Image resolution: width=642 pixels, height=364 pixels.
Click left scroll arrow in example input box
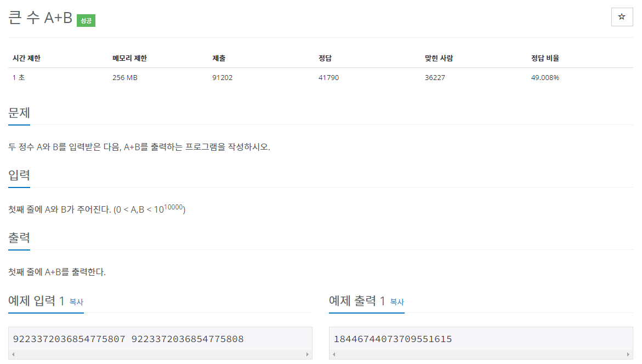tap(14, 354)
